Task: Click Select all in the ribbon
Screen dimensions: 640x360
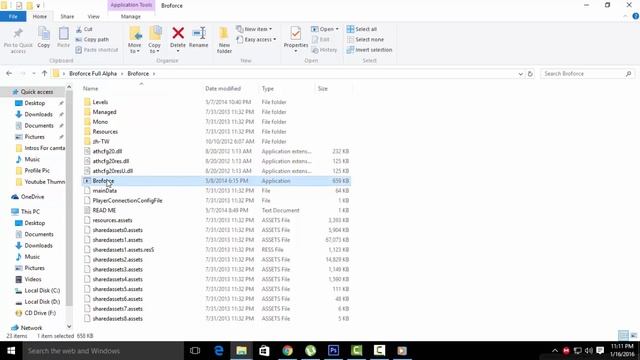Action: (x=362, y=29)
